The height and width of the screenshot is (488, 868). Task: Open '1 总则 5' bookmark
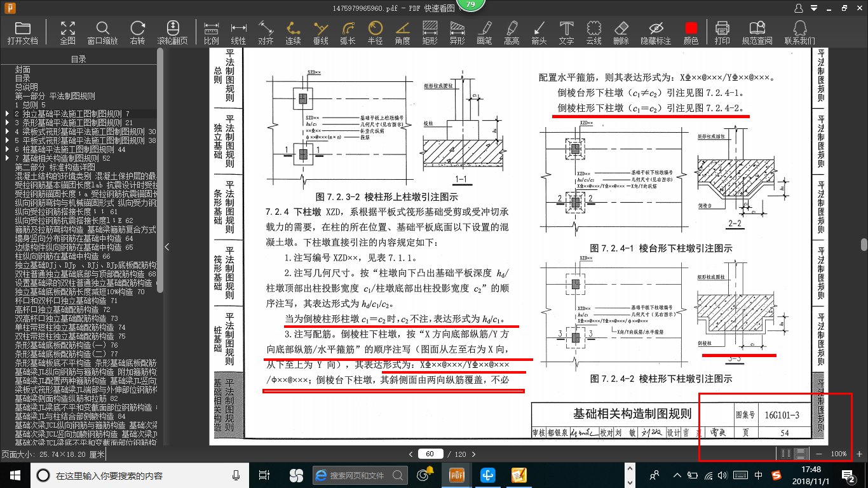(31, 104)
